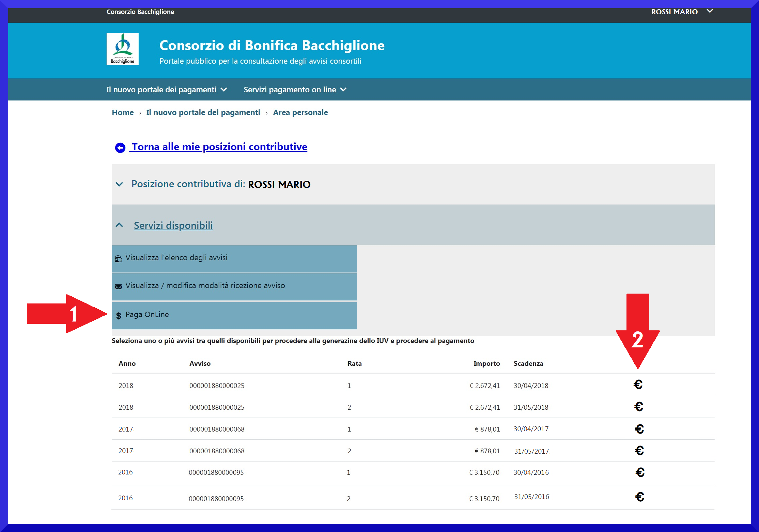Image resolution: width=759 pixels, height=532 pixels.
Task: Click the euro icon for avviso due 31/05/2017
Action: [x=639, y=451]
